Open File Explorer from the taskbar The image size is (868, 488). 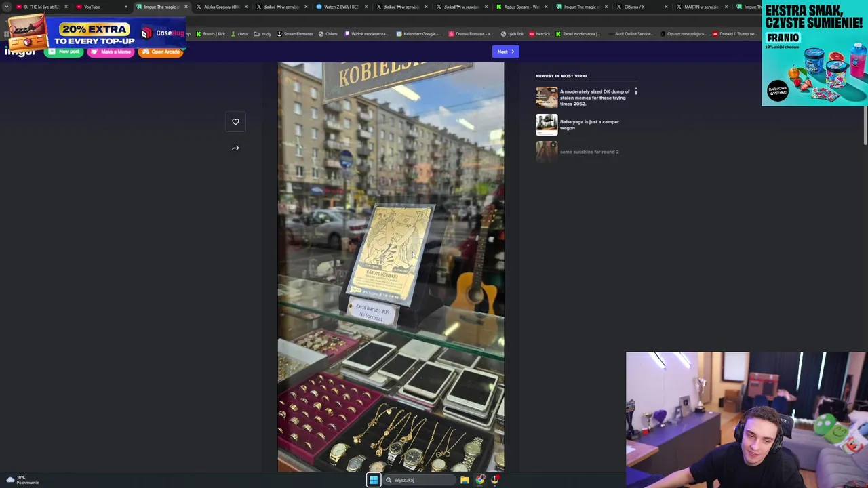tap(465, 480)
